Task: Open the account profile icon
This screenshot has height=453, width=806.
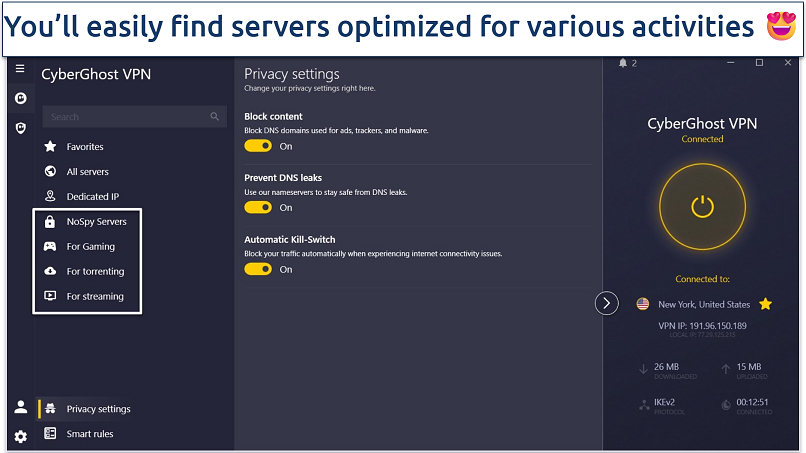Action: pyautogui.click(x=21, y=407)
